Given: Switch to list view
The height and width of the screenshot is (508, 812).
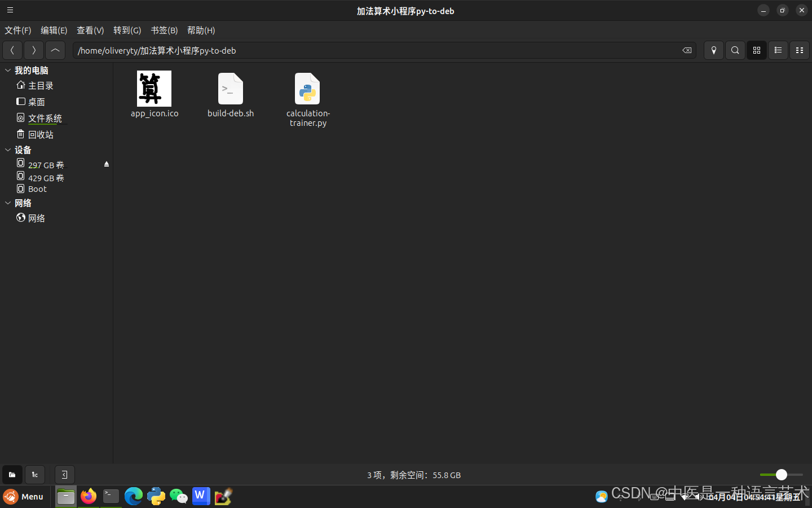Looking at the screenshot, I should (x=778, y=50).
